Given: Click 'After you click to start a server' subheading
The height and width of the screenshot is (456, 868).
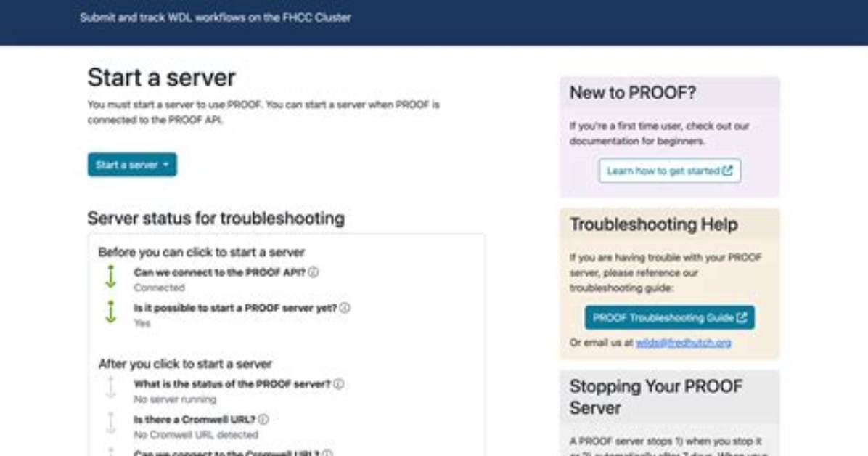Looking at the screenshot, I should point(185,364).
